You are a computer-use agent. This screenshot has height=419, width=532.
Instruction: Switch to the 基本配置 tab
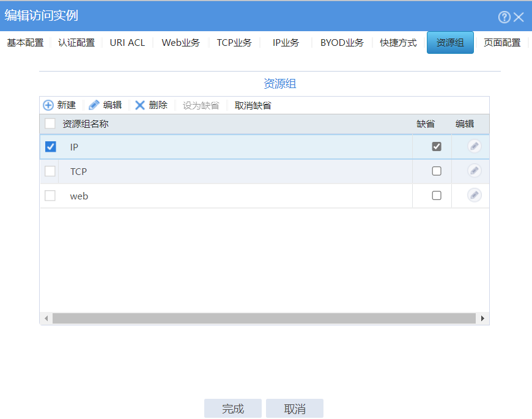tap(26, 43)
